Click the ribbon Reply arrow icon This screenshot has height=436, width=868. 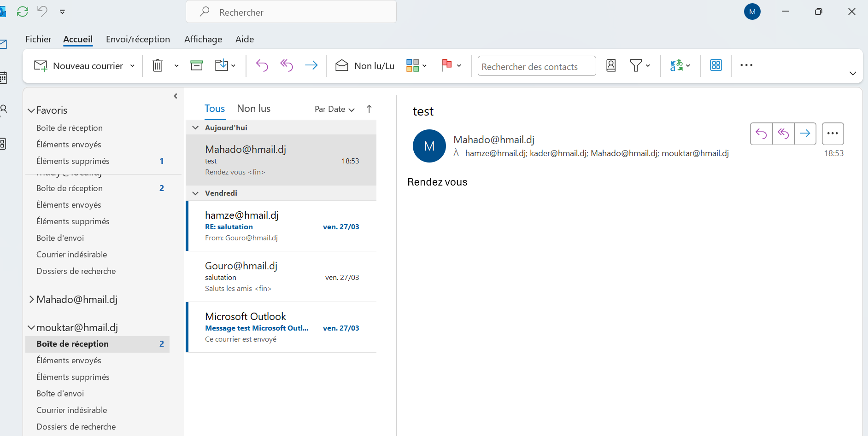click(x=262, y=65)
